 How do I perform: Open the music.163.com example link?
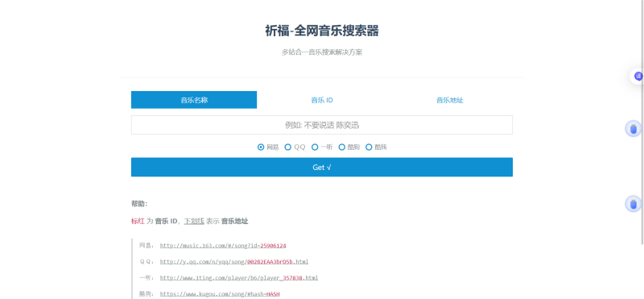(x=223, y=246)
